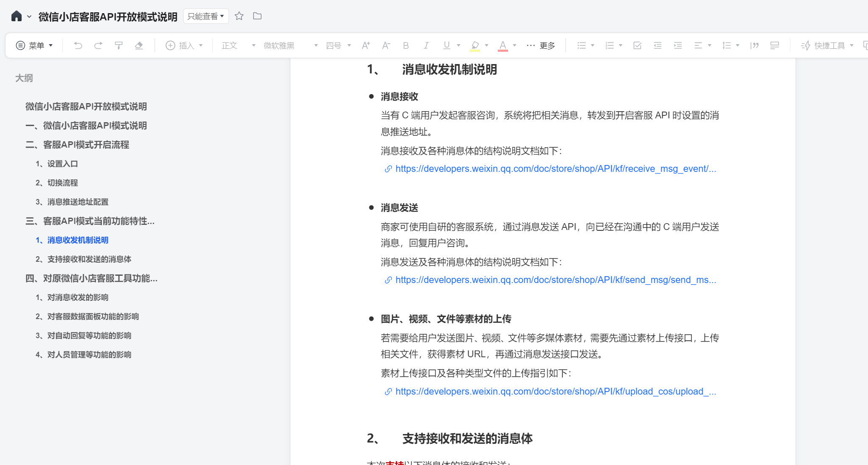Image resolution: width=868 pixels, height=465 pixels.
Task: Open the 四号 font size dropdown
Action: pos(338,45)
